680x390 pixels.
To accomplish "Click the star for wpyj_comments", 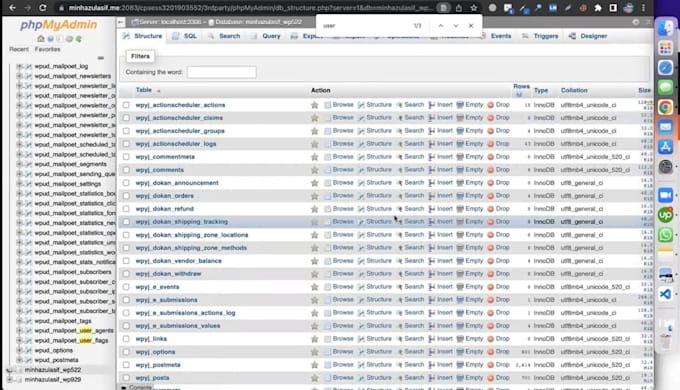I will pos(314,170).
